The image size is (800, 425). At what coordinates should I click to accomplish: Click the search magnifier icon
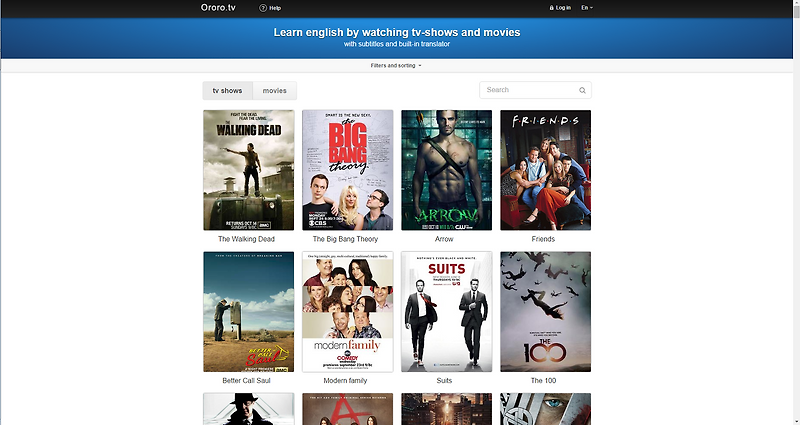point(582,90)
